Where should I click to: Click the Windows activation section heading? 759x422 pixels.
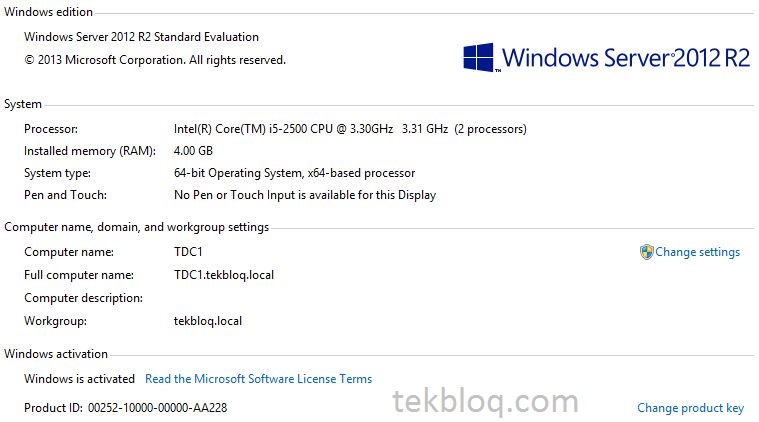[x=56, y=354]
